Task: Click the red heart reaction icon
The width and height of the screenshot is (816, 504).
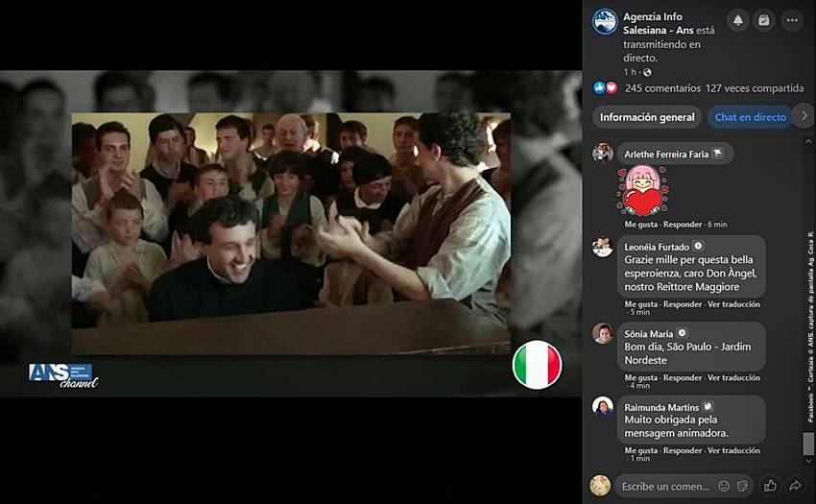Action: pyautogui.click(x=612, y=88)
